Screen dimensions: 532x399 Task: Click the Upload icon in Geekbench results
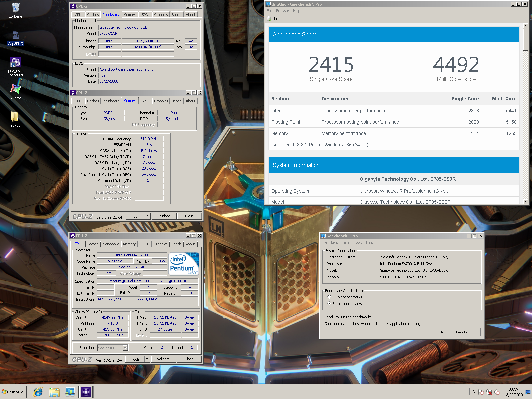[269, 19]
